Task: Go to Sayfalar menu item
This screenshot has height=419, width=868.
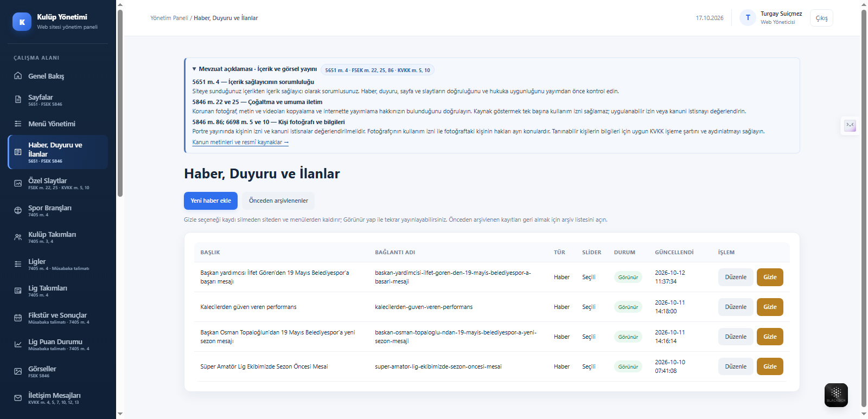Action: 58,100
